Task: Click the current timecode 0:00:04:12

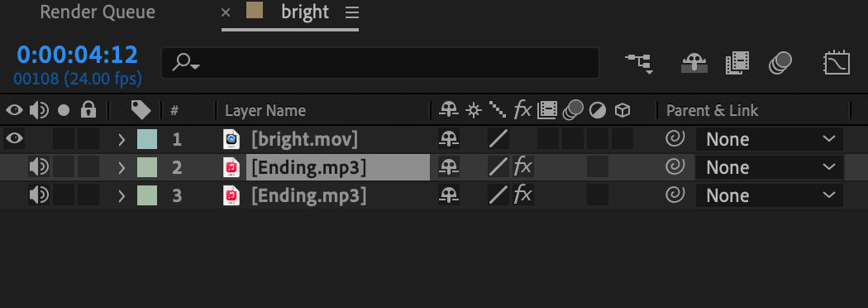Action: 78,55
